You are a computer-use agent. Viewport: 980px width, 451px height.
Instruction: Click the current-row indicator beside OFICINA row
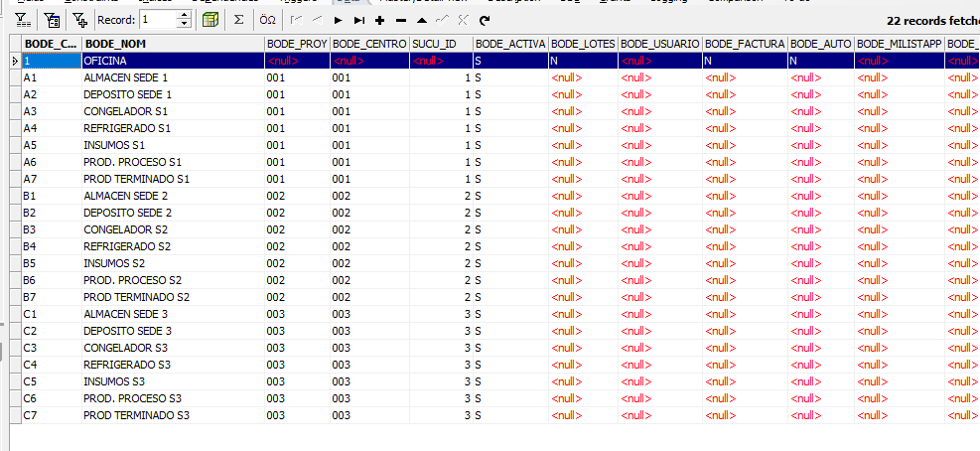click(16, 61)
